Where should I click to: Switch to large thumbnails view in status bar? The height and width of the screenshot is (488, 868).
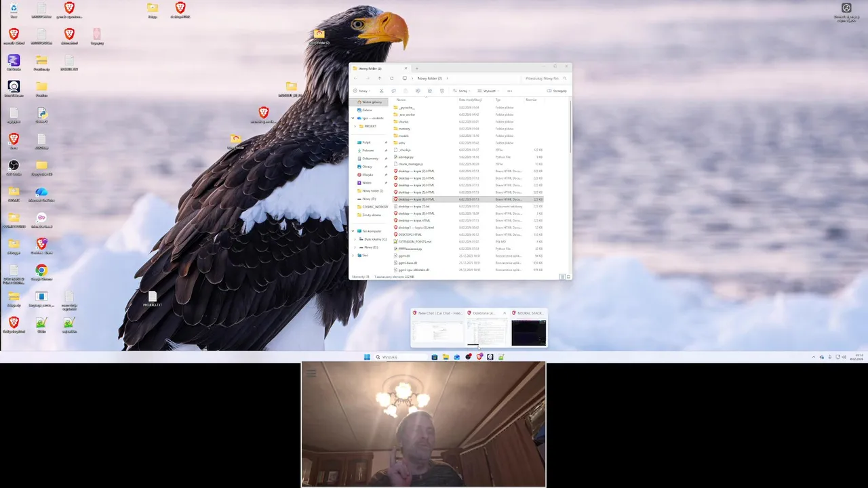point(568,277)
